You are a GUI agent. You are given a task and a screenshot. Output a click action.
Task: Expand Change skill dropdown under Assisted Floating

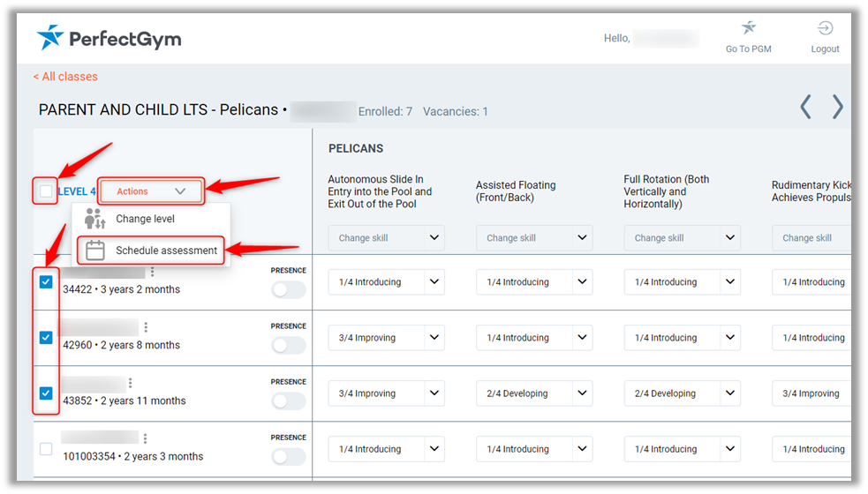pos(534,238)
